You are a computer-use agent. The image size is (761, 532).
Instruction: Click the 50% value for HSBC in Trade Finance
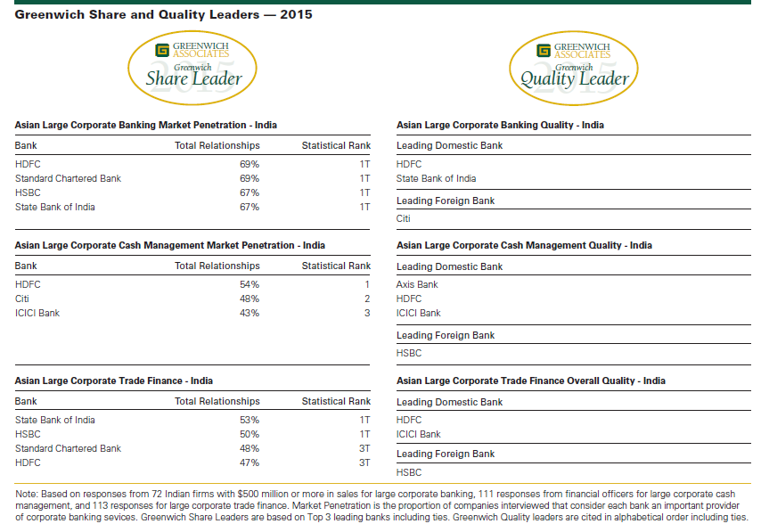point(250,434)
